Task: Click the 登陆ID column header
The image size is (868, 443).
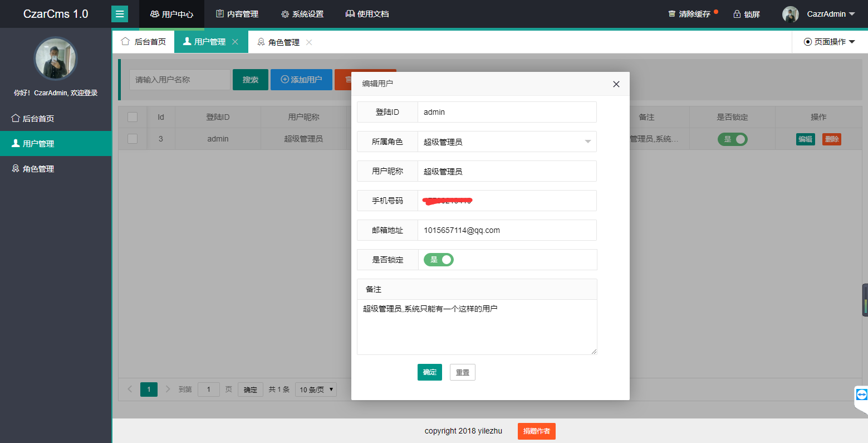Action: click(x=218, y=117)
